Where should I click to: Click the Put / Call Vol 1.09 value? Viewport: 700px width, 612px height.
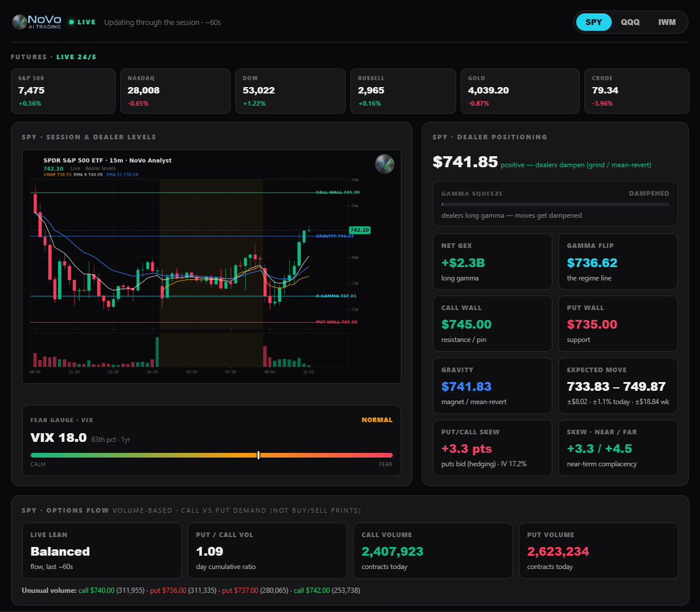click(210, 552)
